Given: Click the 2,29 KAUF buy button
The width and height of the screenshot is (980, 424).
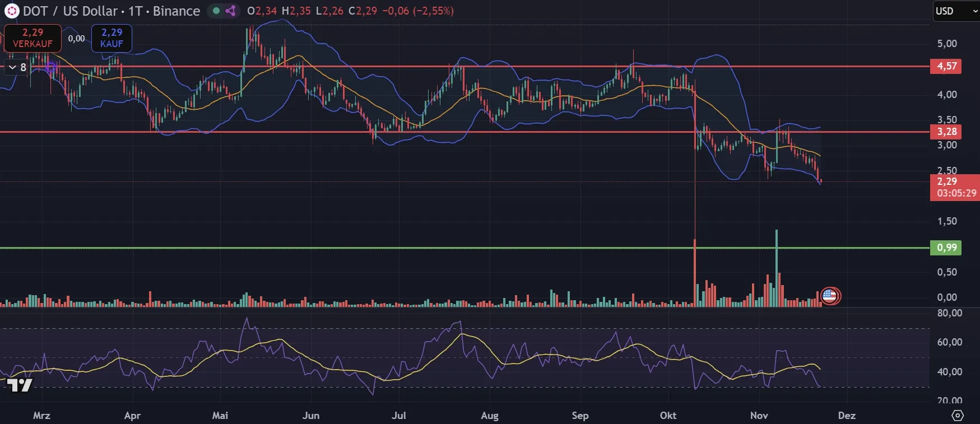Looking at the screenshot, I should pos(112,38).
